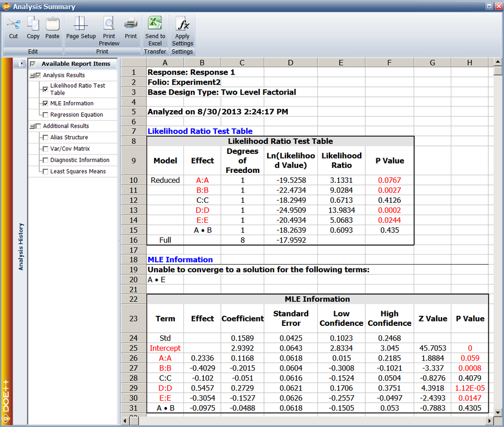This screenshot has width=504, height=427.
Task: Click the Settings group label
Action: click(x=182, y=51)
